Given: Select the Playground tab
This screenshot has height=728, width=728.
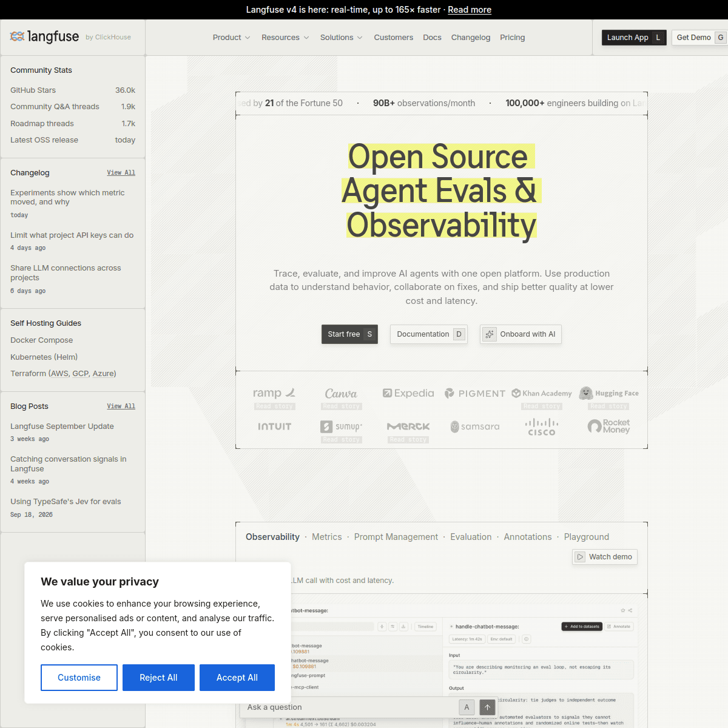Looking at the screenshot, I should point(587,537).
